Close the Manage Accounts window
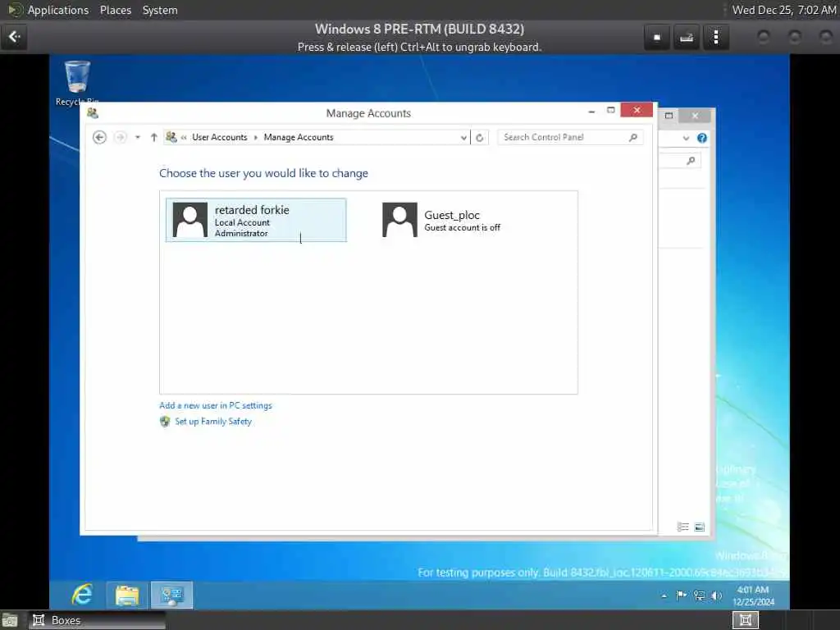This screenshot has width=840, height=630. coord(637,110)
